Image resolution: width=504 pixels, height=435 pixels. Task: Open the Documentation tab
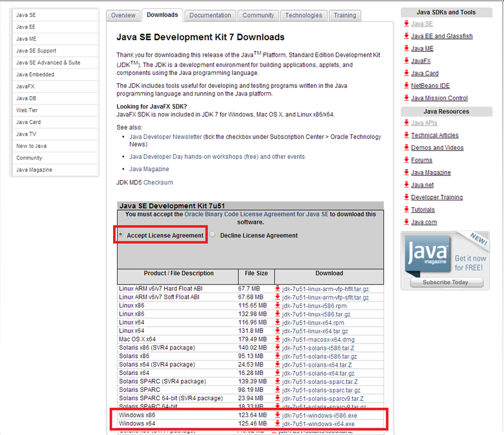[210, 15]
